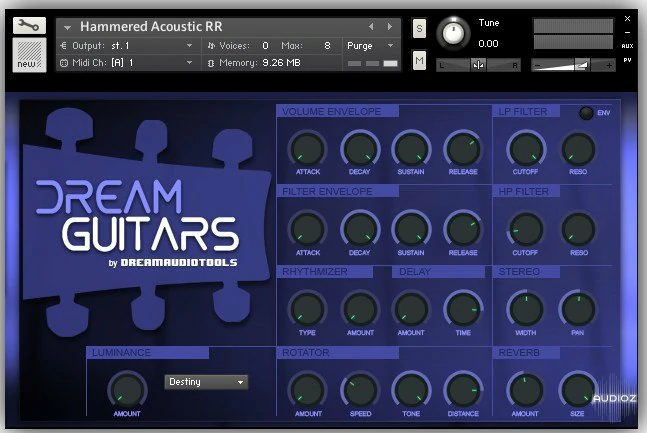
Task: Toggle the Solo (S) button
Action: pyautogui.click(x=419, y=28)
